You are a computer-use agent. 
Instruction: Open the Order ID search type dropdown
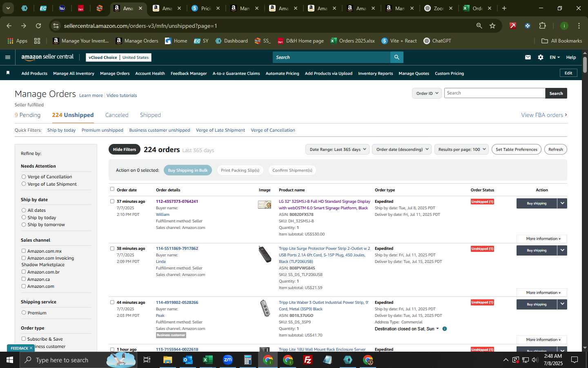(427, 93)
